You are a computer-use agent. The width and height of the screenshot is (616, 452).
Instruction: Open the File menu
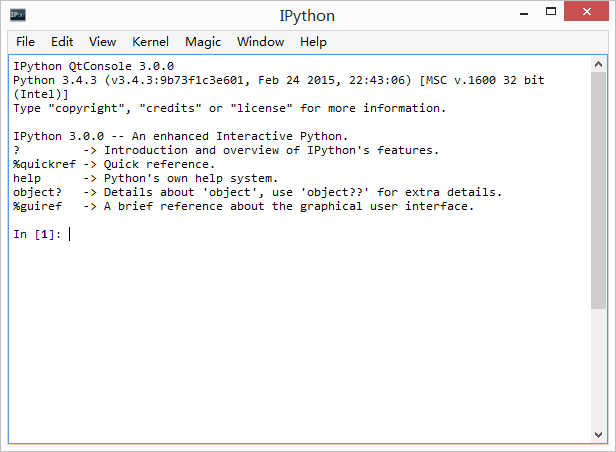point(25,42)
